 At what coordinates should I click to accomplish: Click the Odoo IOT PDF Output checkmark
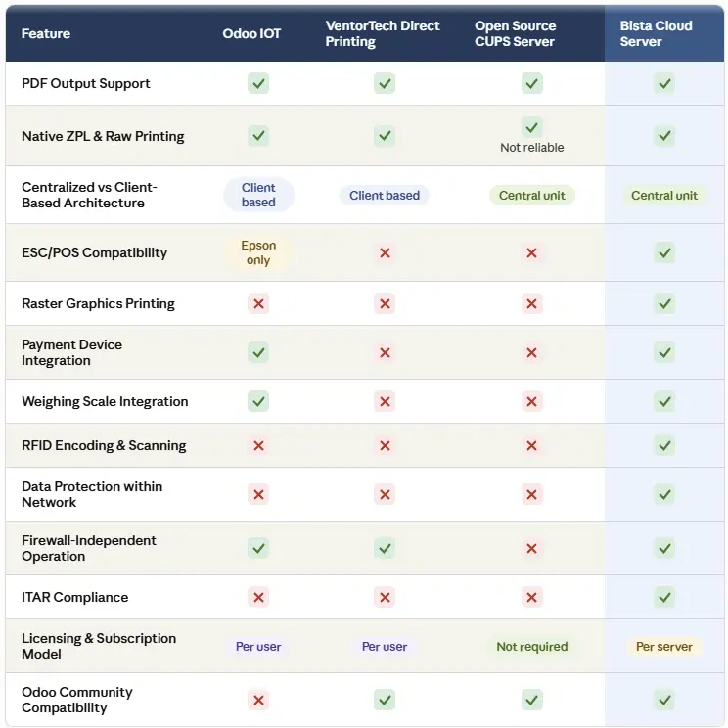pos(258,83)
